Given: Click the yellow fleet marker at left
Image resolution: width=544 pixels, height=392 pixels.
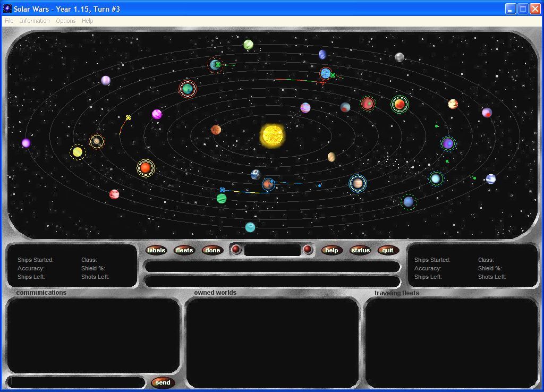Looking at the screenshot, I should coord(128,117).
